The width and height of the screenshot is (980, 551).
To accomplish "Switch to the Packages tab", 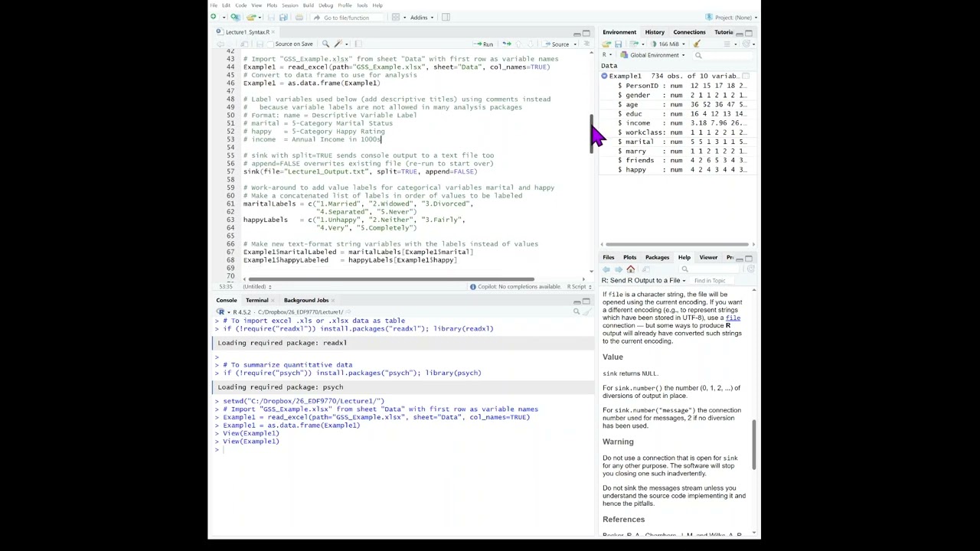I will 657,257.
